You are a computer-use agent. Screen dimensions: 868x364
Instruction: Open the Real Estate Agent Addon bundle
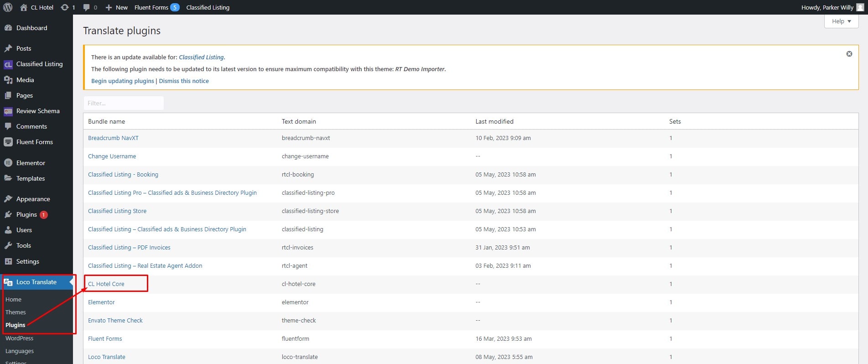tap(145, 265)
